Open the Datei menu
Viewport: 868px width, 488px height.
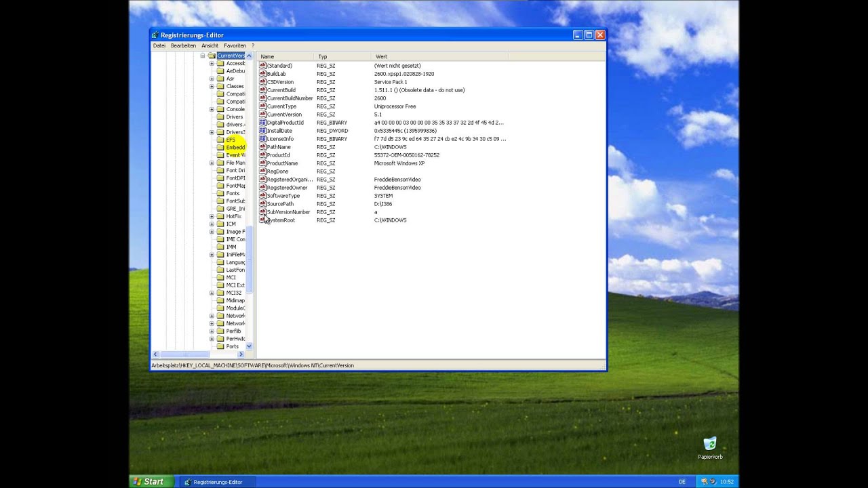pyautogui.click(x=159, y=45)
